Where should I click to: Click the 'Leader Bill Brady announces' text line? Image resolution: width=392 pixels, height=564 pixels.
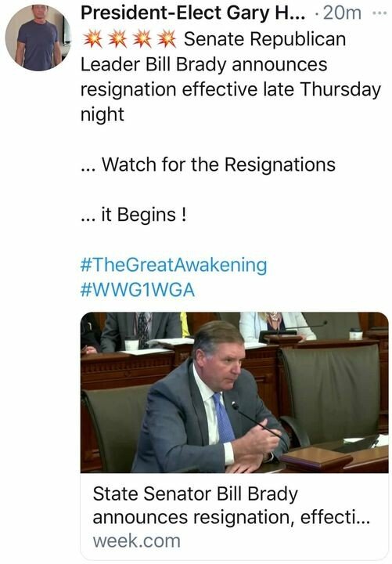[x=203, y=65]
